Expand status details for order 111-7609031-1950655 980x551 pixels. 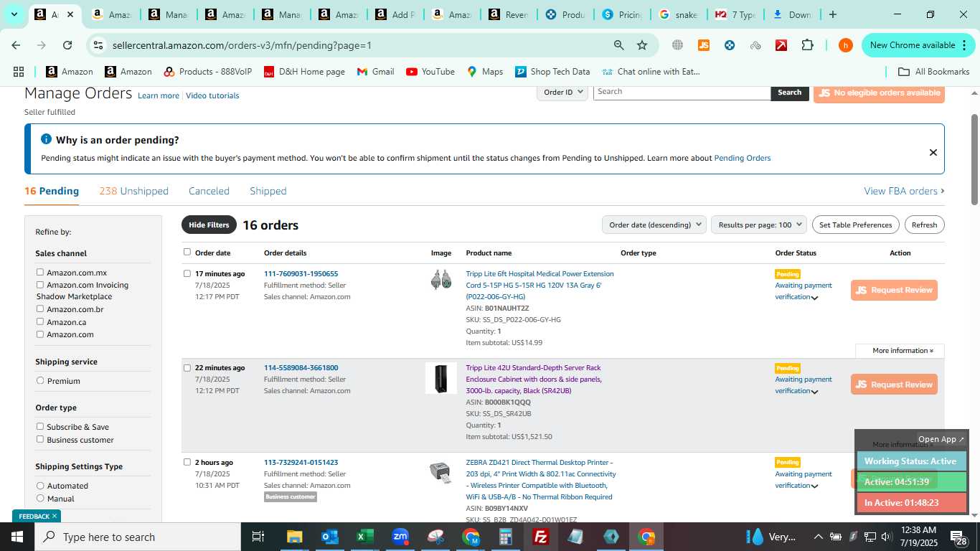coord(814,298)
